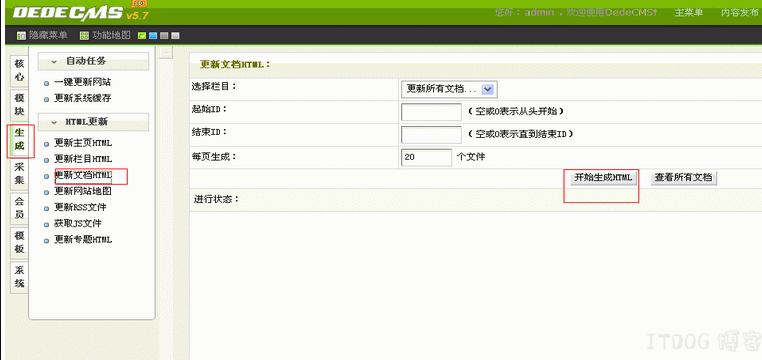Click the 查看所有文档 button

click(x=684, y=178)
